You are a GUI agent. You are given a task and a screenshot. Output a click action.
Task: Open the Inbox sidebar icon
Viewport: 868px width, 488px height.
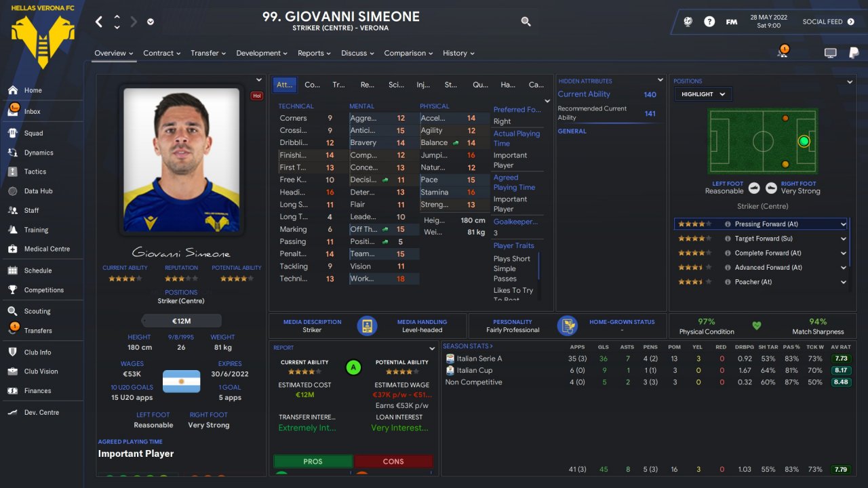click(13, 111)
